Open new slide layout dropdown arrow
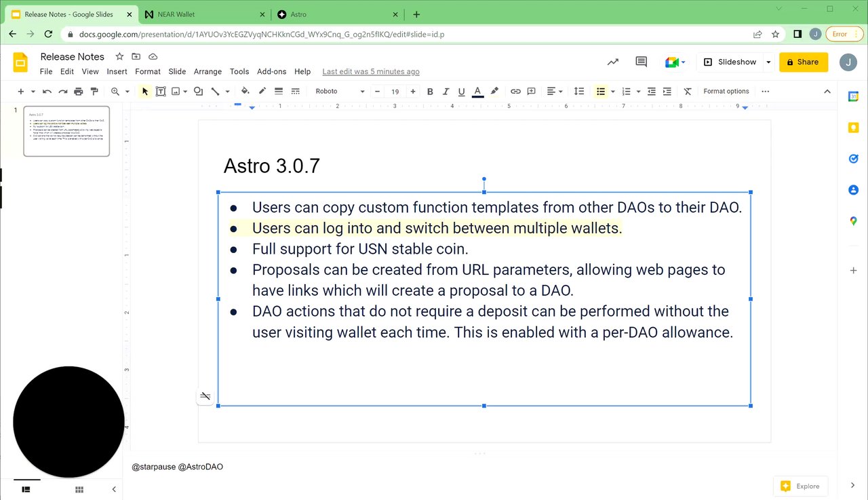868x500 pixels. click(x=33, y=91)
